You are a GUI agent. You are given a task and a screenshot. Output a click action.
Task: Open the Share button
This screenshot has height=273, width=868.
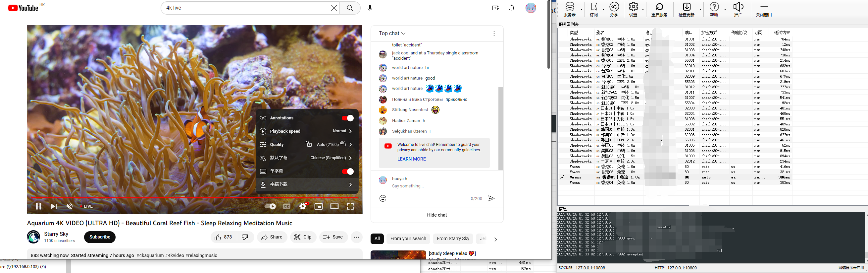[272, 237]
